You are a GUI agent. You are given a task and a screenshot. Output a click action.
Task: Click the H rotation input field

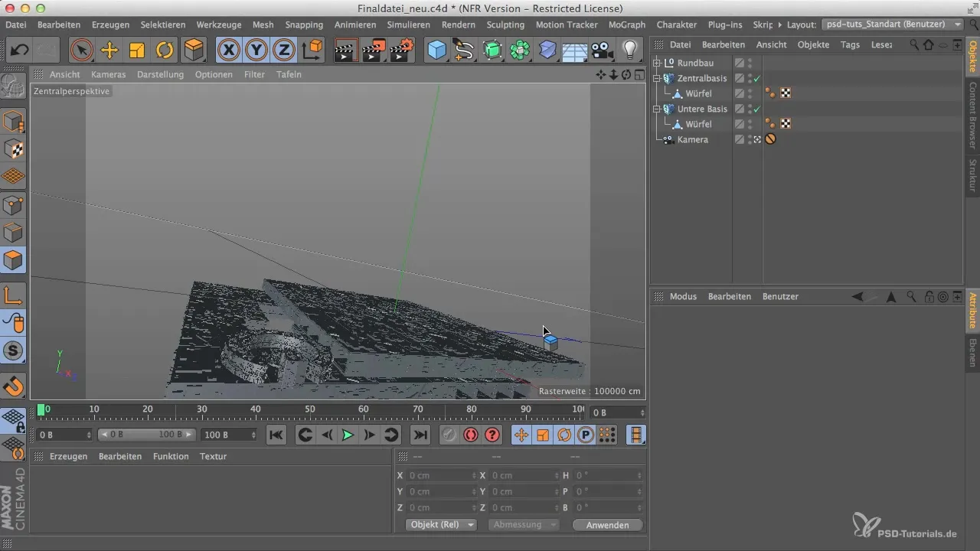tap(607, 475)
